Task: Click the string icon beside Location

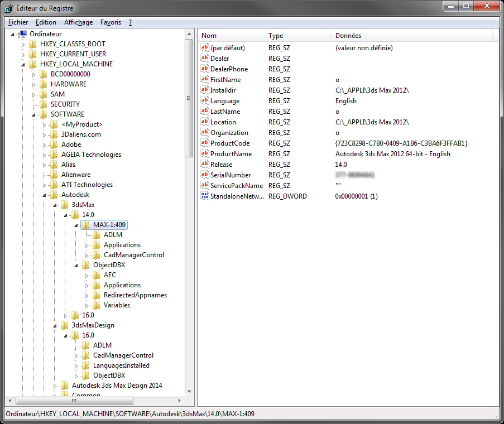Action: (205, 122)
